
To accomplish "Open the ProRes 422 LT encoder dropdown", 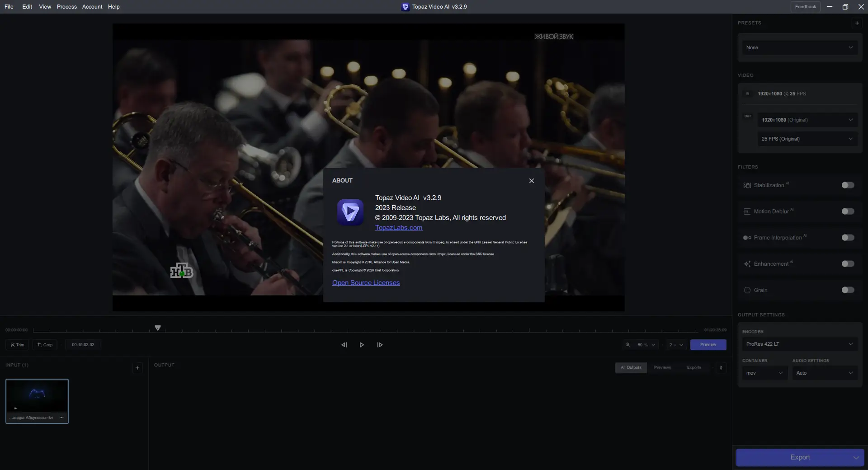I will click(x=800, y=344).
